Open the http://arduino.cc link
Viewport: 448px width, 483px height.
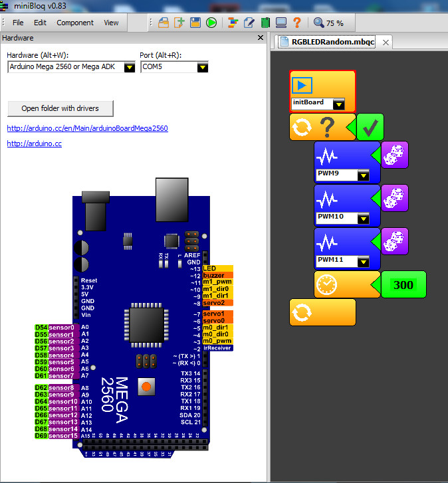pos(34,144)
